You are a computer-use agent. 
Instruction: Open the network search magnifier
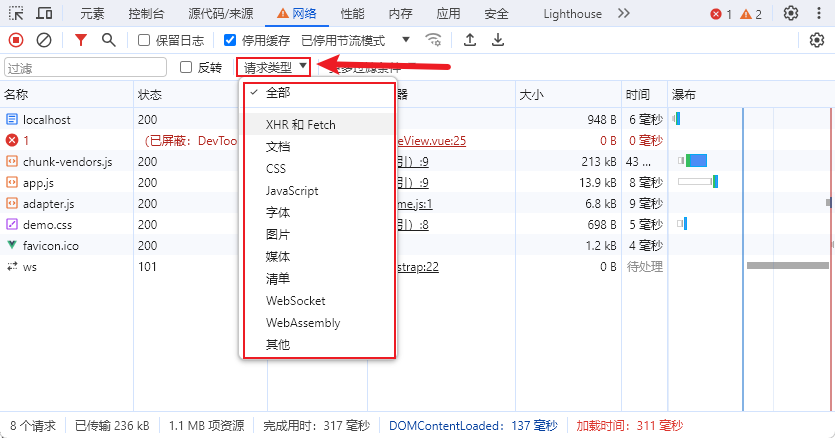(109, 40)
